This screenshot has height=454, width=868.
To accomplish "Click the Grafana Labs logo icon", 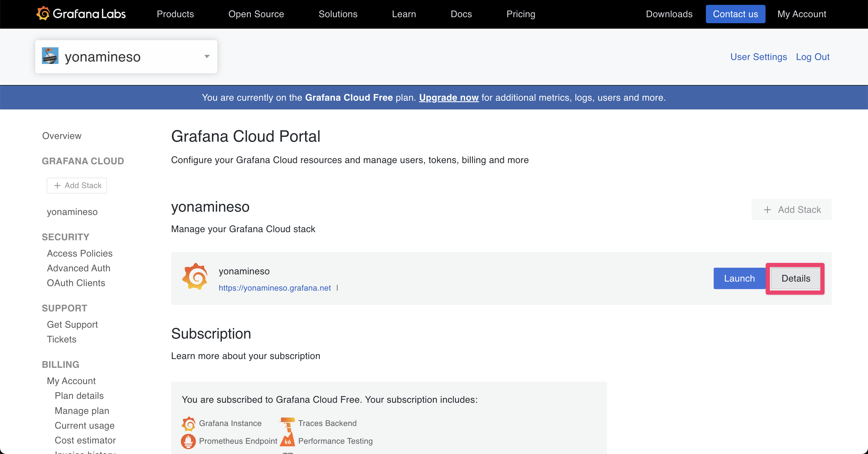I will pos(43,14).
